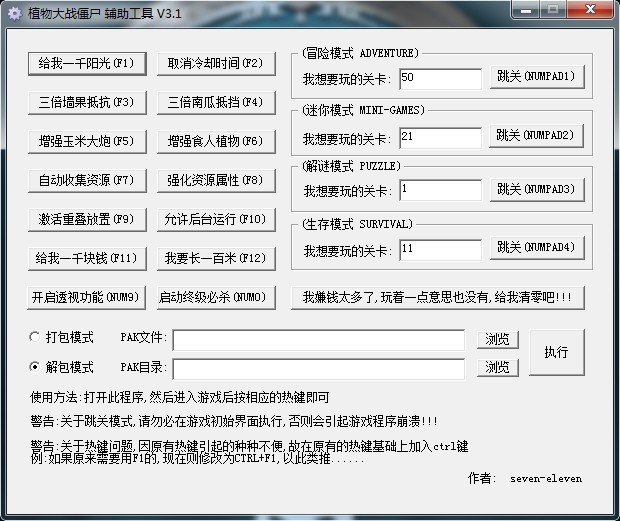Click the 冒险模式 ADVENTURE group label
The width and height of the screenshot is (620, 521).
coord(360,53)
